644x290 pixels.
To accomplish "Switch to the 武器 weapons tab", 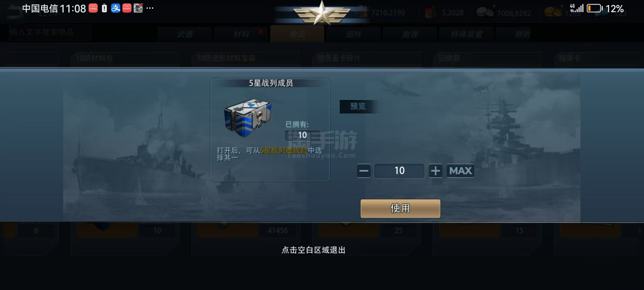I will [x=185, y=34].
